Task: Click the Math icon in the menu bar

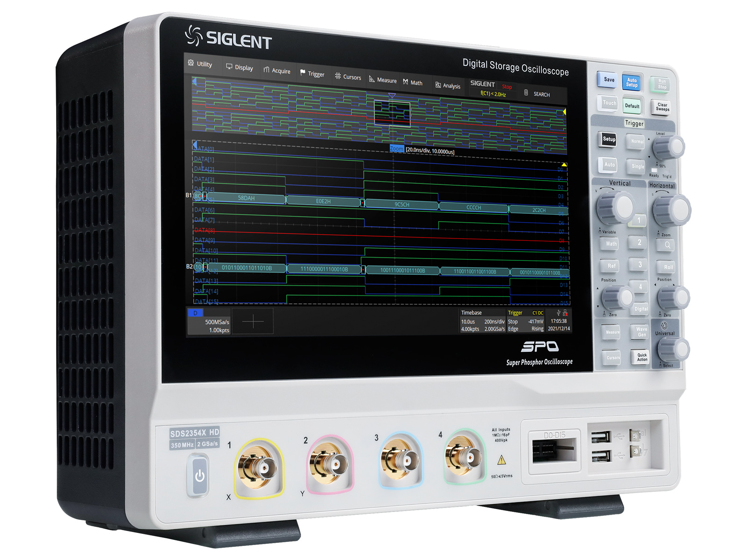Action: point(406,82)
